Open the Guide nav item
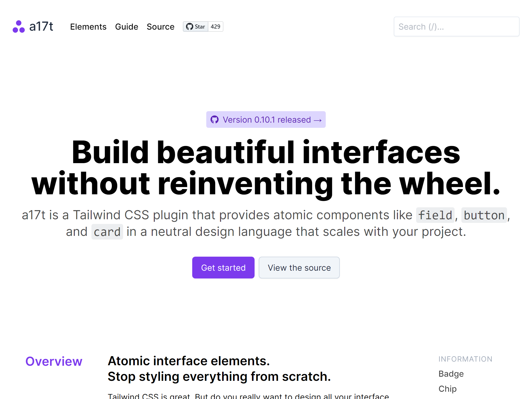 [127, 26]
